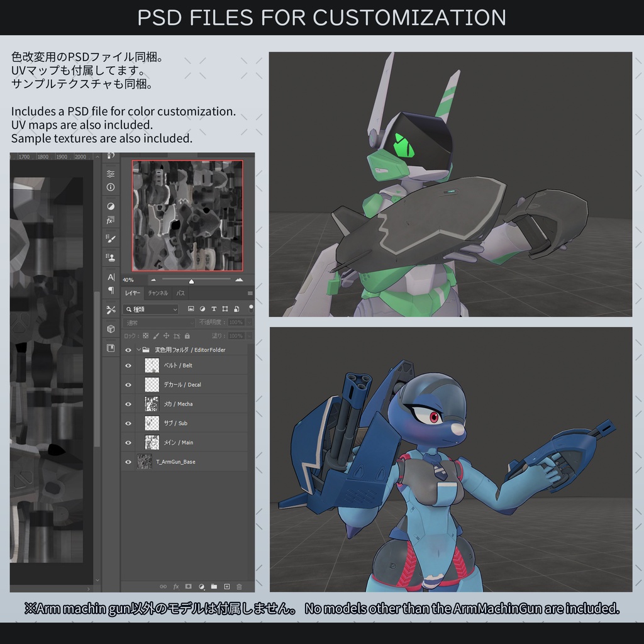Lock transparent pixels icon

(x=145, y=336)
